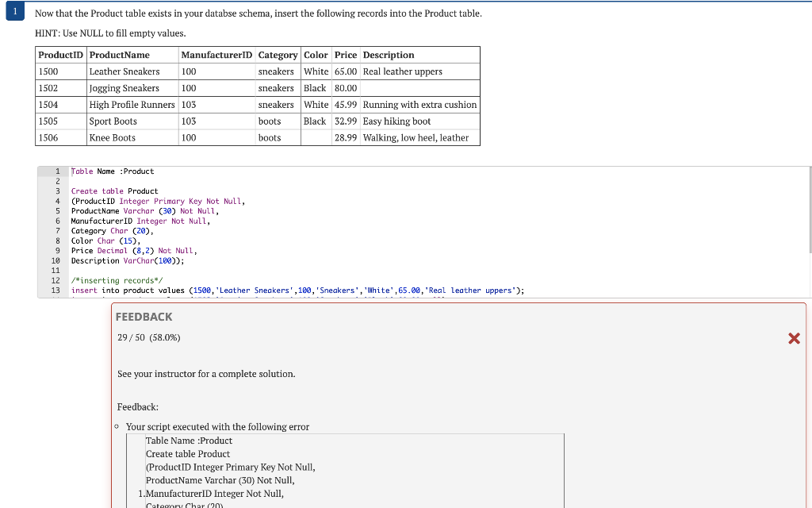Viewport: 812px width, 508px height.
Task: Close the Feedback panel with the red X
Action: click(x=794, y=338)
